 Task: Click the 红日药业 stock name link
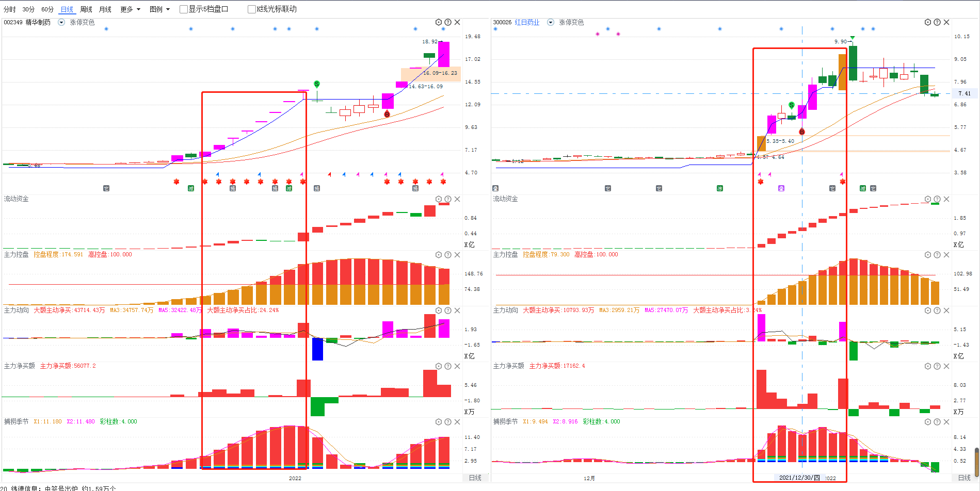point(527,22)
